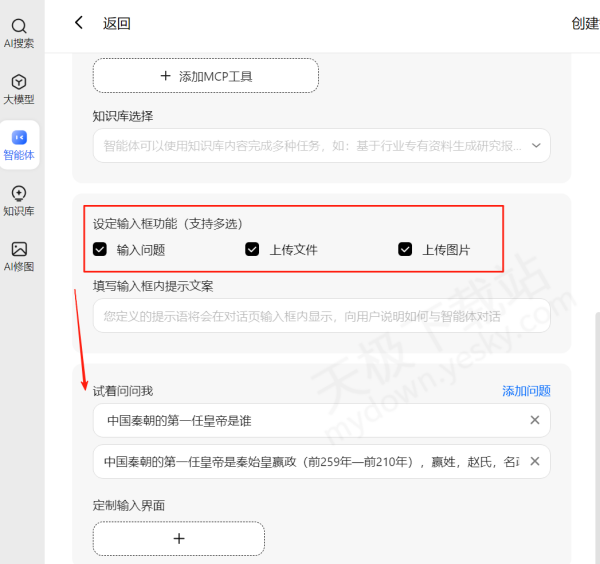Click the 返回 text label
This screenshot has width=600, height=564.
(x=117, y=23)
